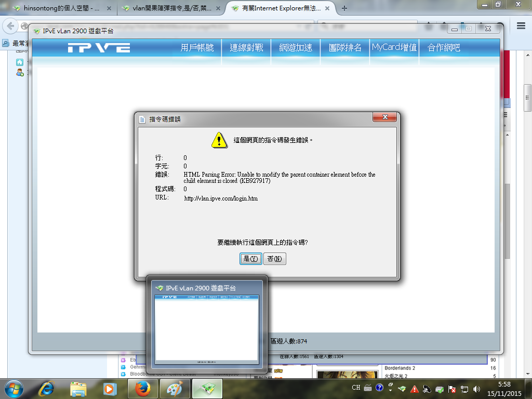
Task: Click the error URL http://vlan.ipve.com/login.htm text
Action: (221, 198)
